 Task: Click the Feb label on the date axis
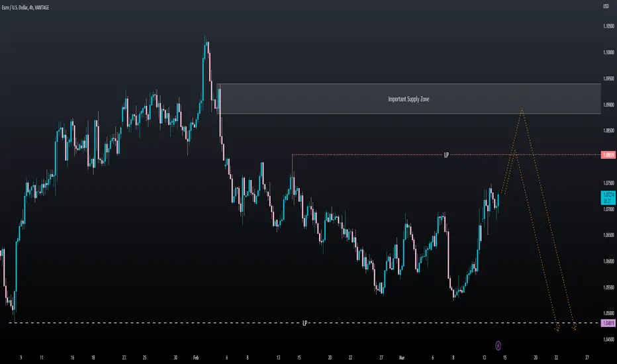[x=196, y=357]
